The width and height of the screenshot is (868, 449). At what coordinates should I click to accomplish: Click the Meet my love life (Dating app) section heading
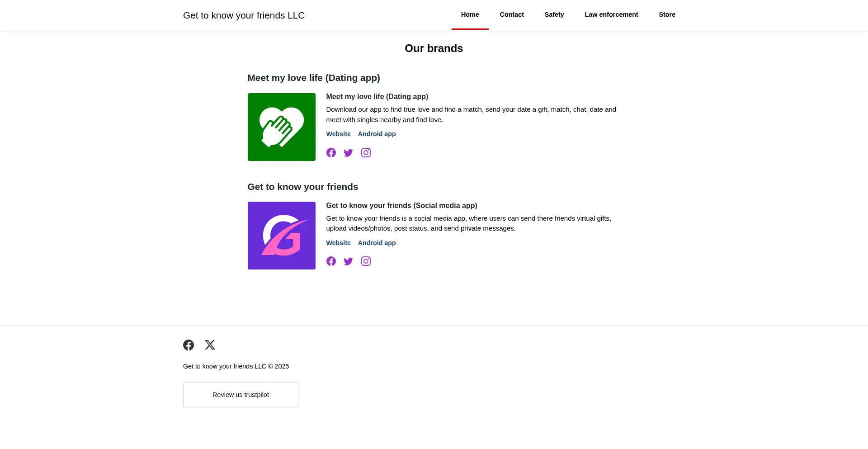(x=314, y=78)
